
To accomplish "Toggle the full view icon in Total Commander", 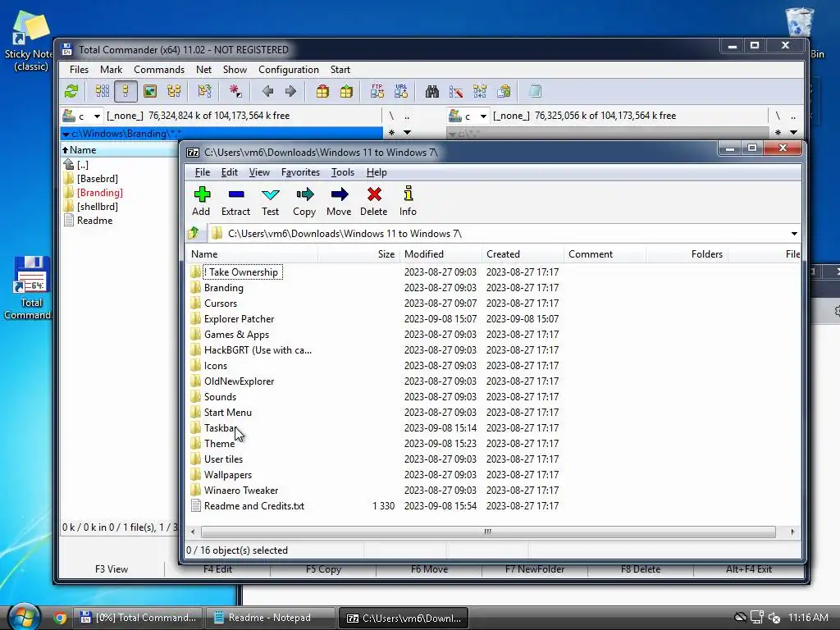I will click(x=126, y=91).
